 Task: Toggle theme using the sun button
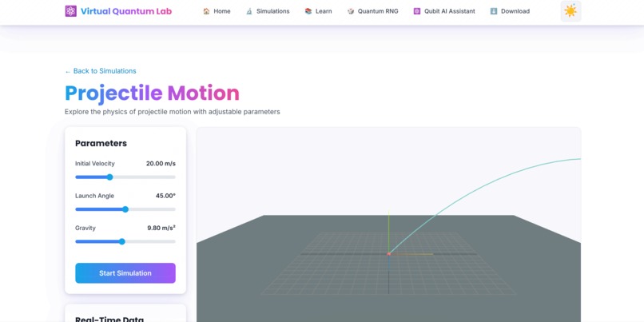570,11
